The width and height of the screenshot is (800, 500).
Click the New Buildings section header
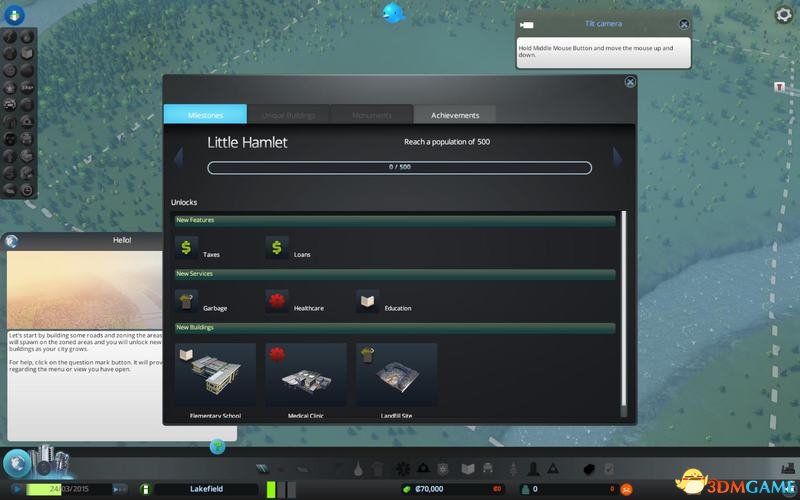[x=395, y=328]
